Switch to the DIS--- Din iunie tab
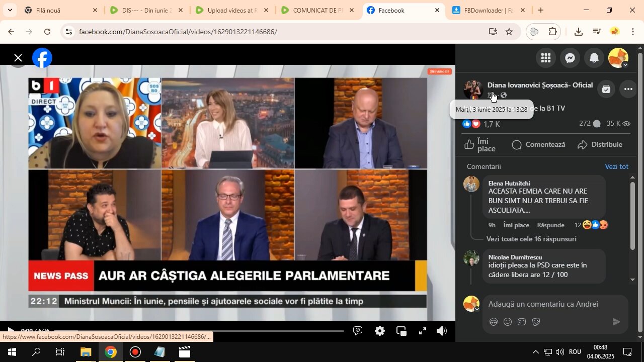The image size is (644, 362). (x=146, y=10)
